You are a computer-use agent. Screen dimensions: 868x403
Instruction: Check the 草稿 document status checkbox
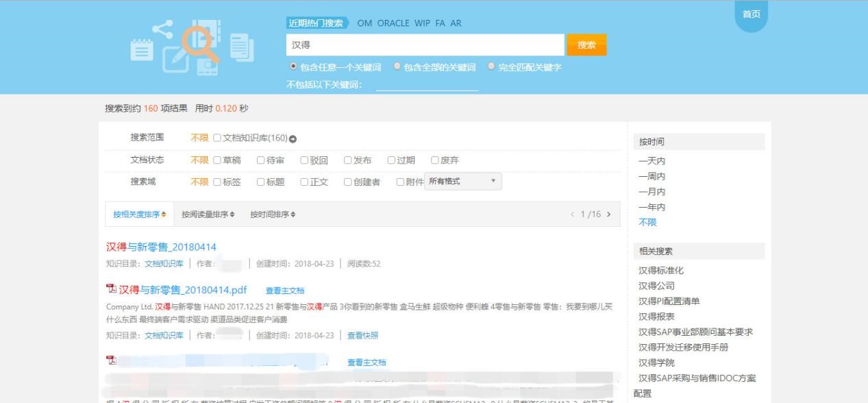[x=217, y=160]
